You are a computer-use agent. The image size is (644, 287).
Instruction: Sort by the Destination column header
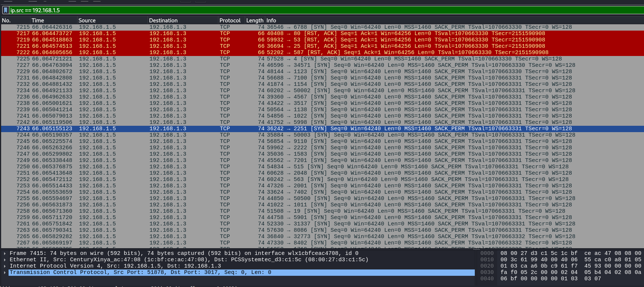click(183, 21)
